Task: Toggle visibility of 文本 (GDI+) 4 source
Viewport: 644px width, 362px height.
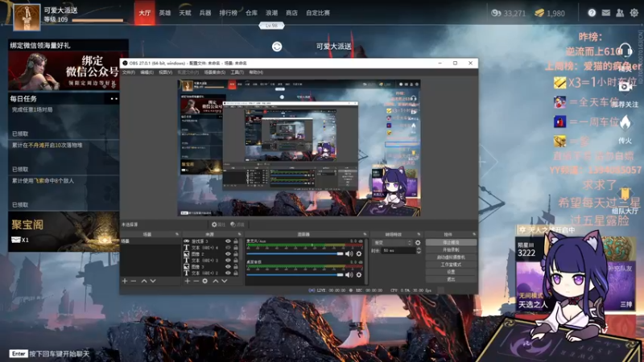Action: (x=228, y=248)
